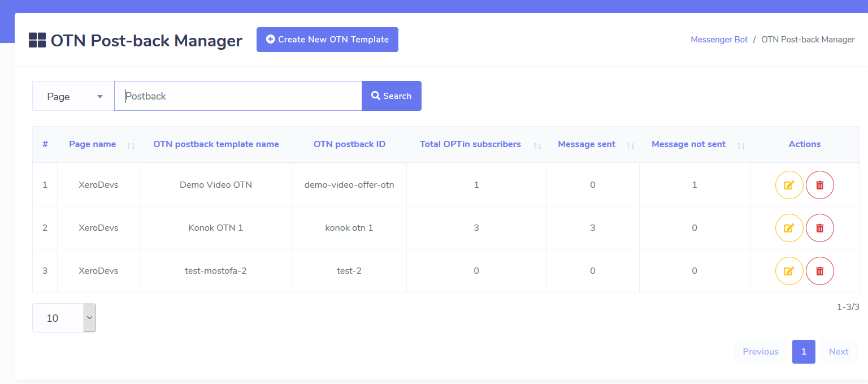
Task: Delete the test-mostofa-2 template
Action: coord(820,271)
